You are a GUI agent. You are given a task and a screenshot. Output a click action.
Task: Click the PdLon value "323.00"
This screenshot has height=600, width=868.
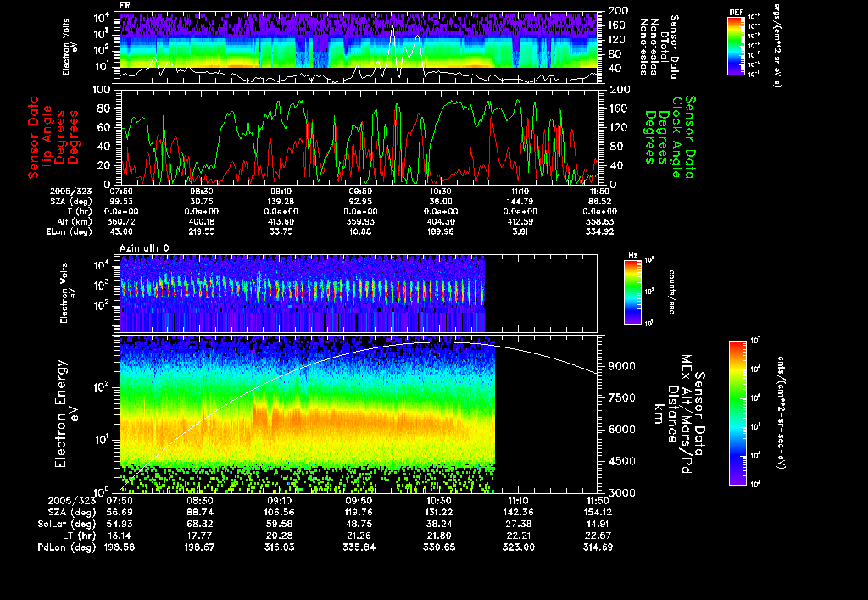tap(519, 547)
